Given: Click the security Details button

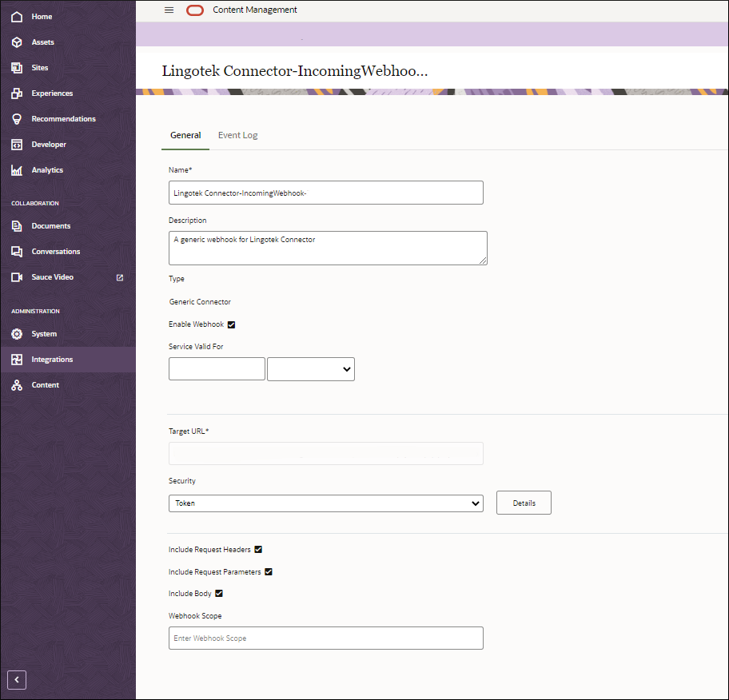Looking at the screenshot, I should [x=524, y=503].
